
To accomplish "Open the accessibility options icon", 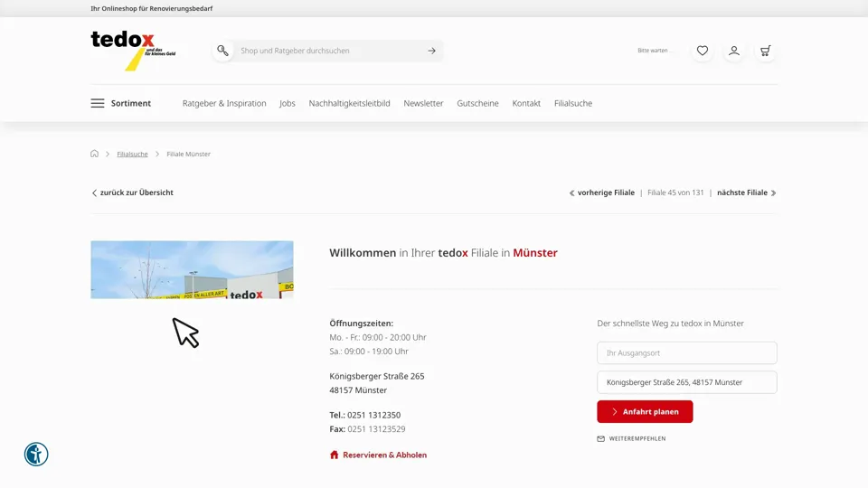I will (x=36, y=455).
